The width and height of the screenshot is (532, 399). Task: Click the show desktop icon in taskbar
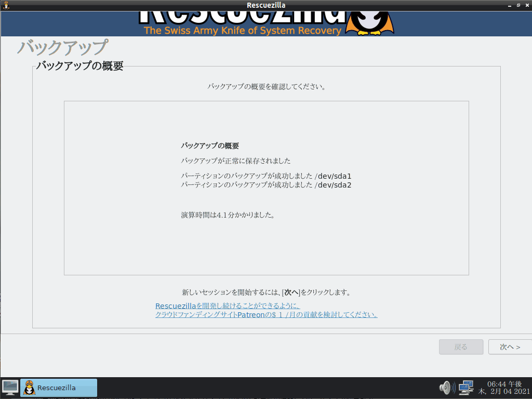[10, 388]
